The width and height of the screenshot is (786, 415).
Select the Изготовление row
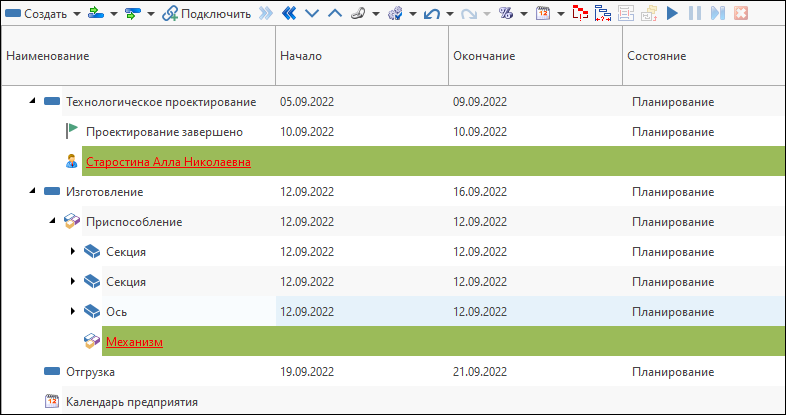click(x=393, y=191)
